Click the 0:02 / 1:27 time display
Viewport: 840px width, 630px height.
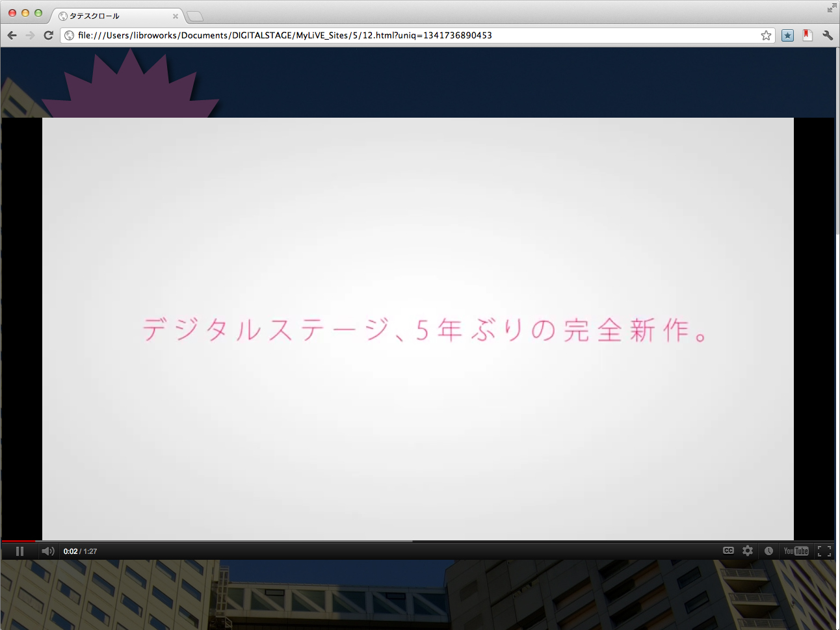click(x=80, y=551)
